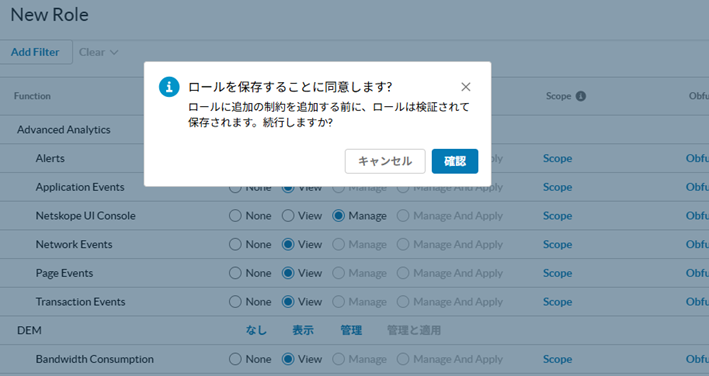Click the DEM 表示 bulk option

pyautogui.click(x=303, y=330)
